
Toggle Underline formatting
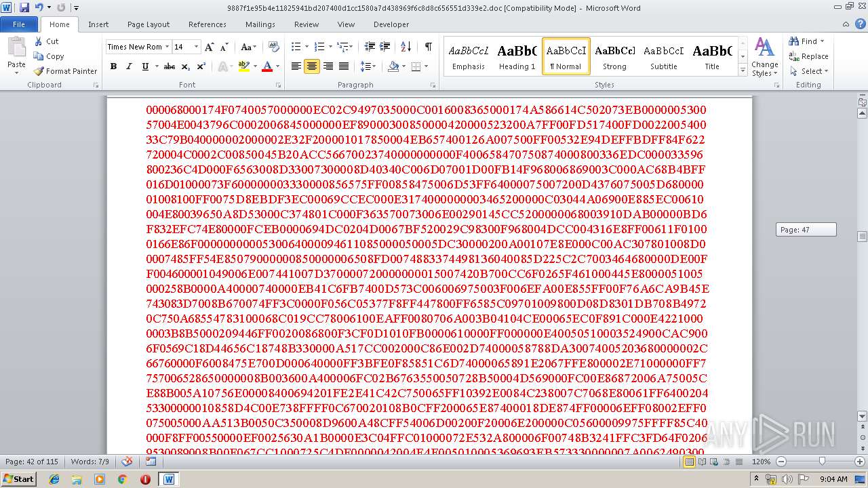(x=145, y=66)
